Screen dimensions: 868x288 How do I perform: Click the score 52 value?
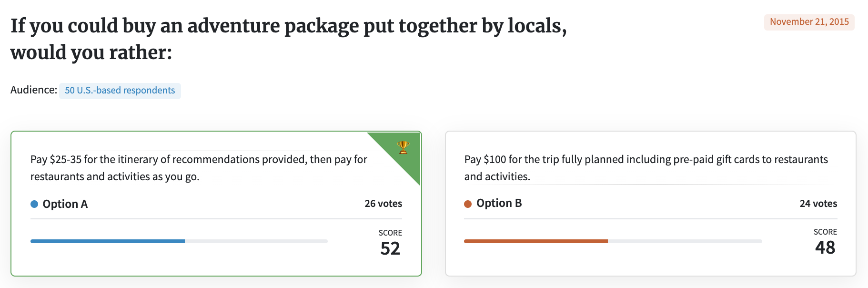click(390, 248)
